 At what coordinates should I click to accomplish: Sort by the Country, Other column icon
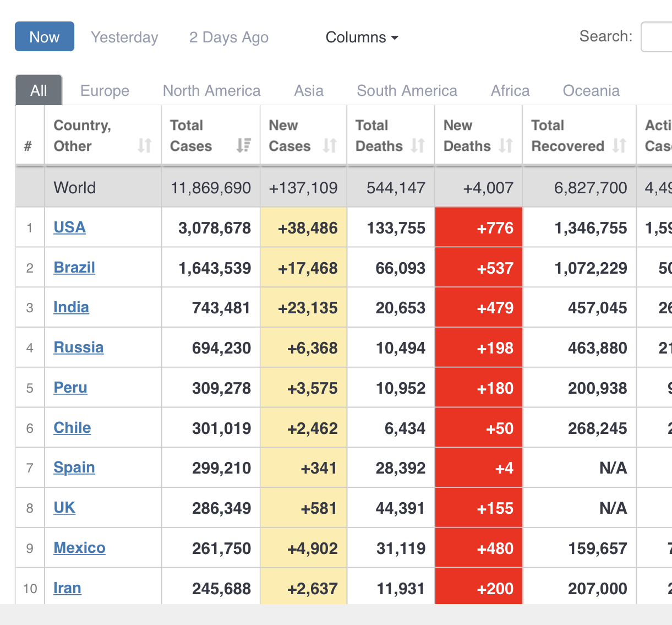[144, 145]
